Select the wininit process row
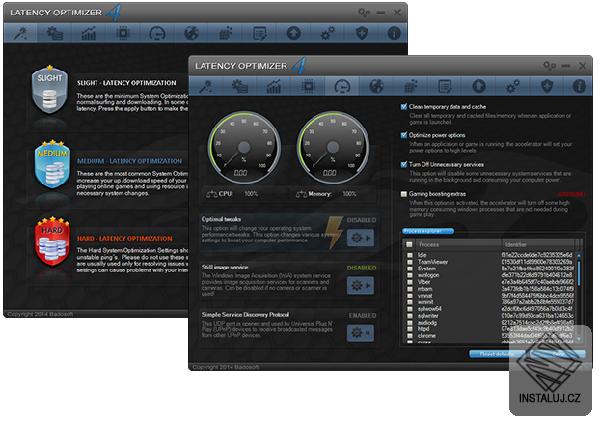 (x=490, y=302)
